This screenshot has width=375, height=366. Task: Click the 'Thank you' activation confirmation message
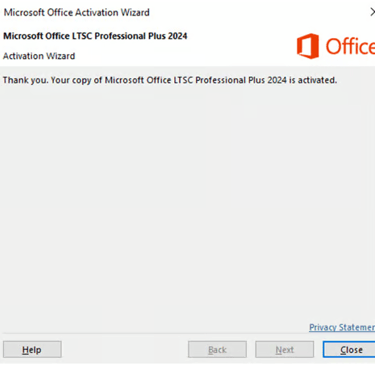170,80
